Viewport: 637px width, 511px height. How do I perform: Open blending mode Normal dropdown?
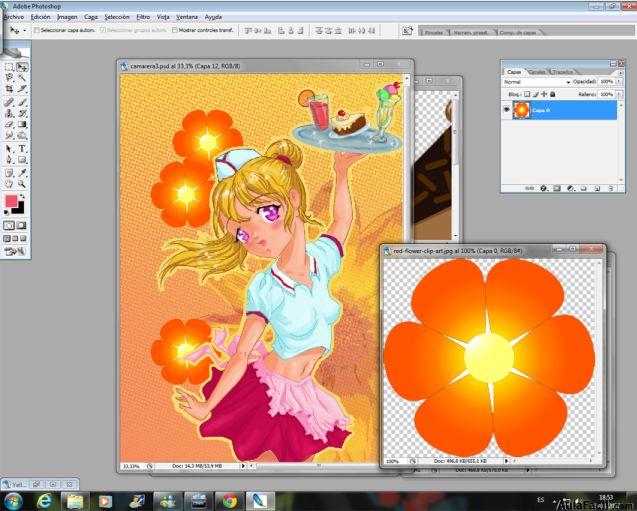click(536, 82)
